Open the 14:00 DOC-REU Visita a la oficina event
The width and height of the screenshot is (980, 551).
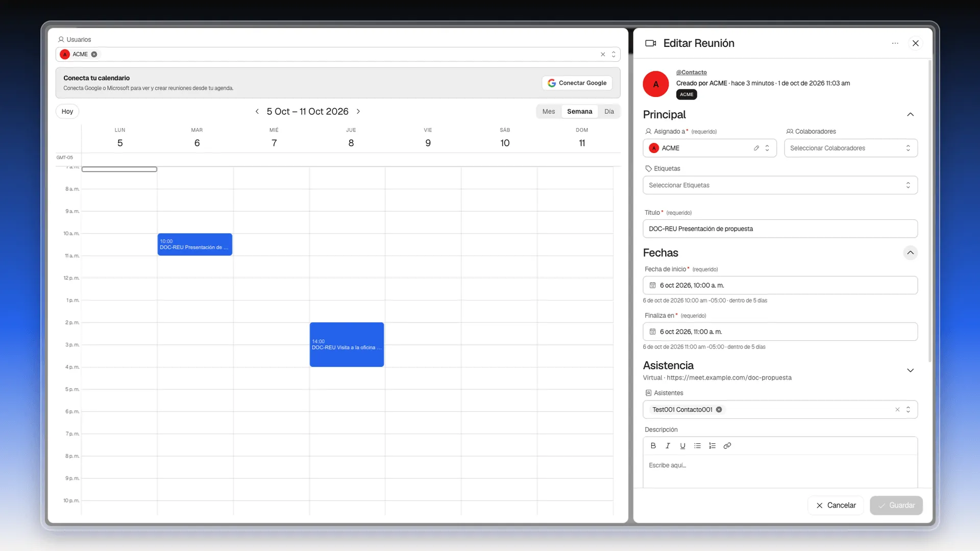pos(347,344)
